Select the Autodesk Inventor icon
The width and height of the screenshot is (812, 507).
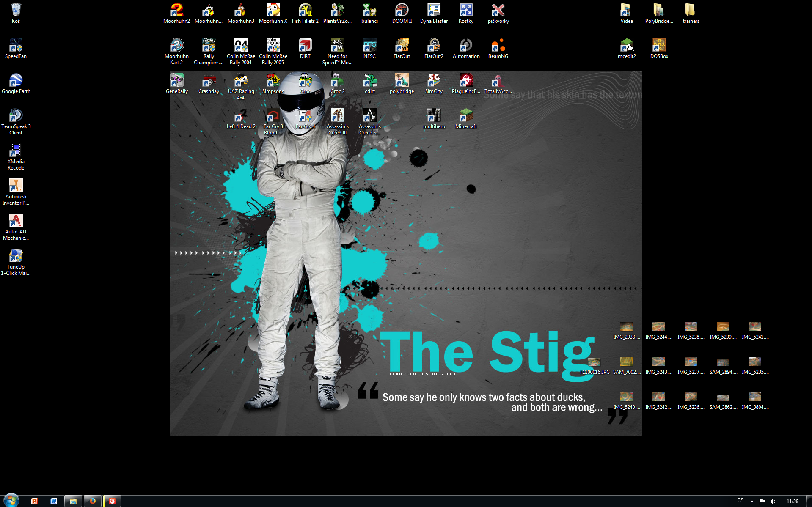16,192
